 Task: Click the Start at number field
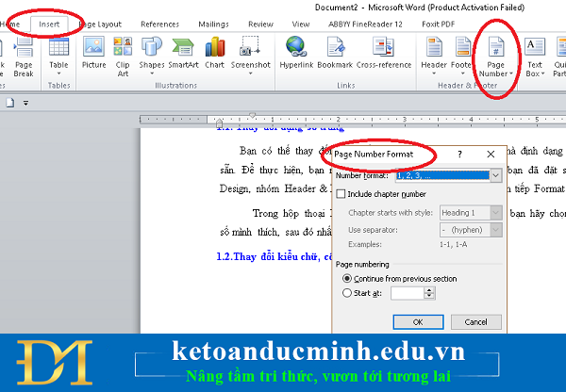coord(408,293)
